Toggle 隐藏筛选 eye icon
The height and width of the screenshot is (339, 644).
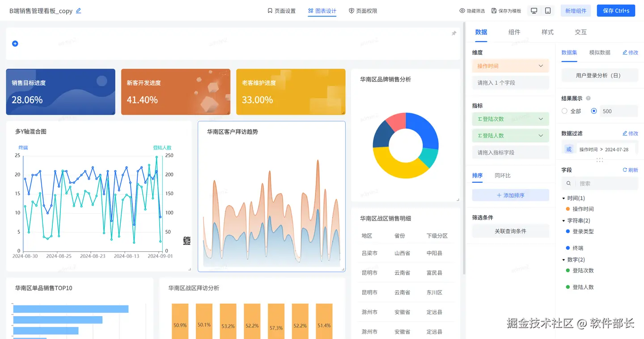[462, 11]
